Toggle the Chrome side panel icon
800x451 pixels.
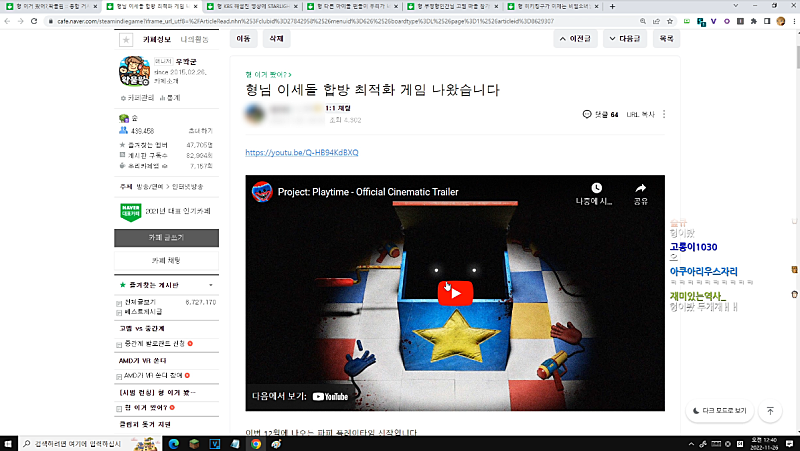pos(767,21)
